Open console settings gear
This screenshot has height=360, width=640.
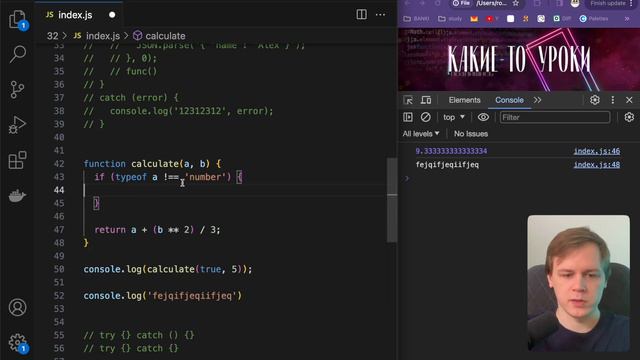tap(629, 117)
